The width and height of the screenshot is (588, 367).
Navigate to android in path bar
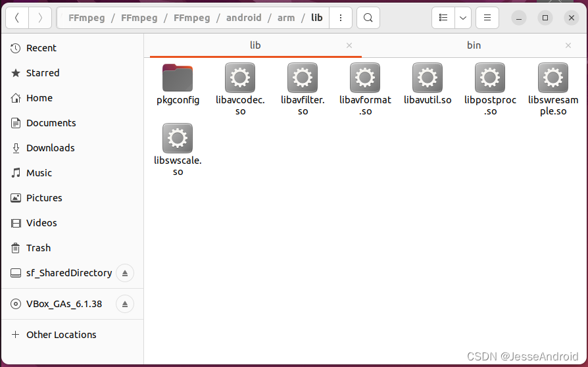244,18
